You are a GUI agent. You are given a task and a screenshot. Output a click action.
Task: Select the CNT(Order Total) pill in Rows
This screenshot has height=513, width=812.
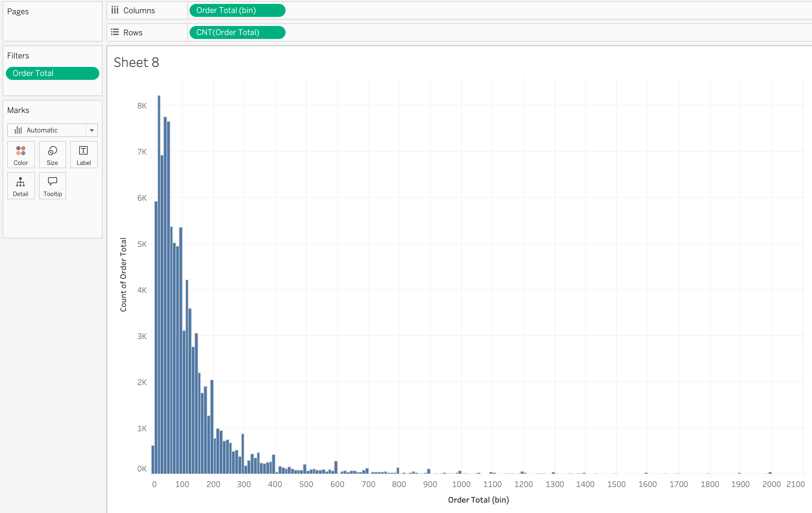(x=237, y=32)
